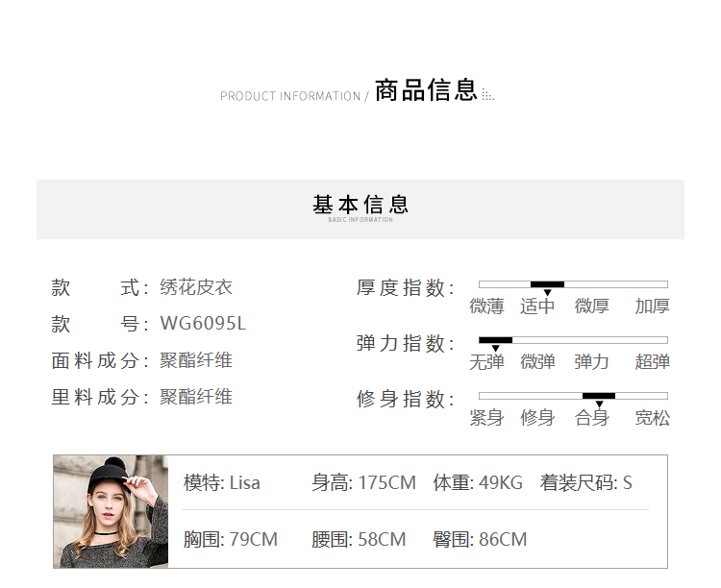Viewport: 721px width, 588px height.
Task: Click the style number WG6095L
Action: (203, 324)
